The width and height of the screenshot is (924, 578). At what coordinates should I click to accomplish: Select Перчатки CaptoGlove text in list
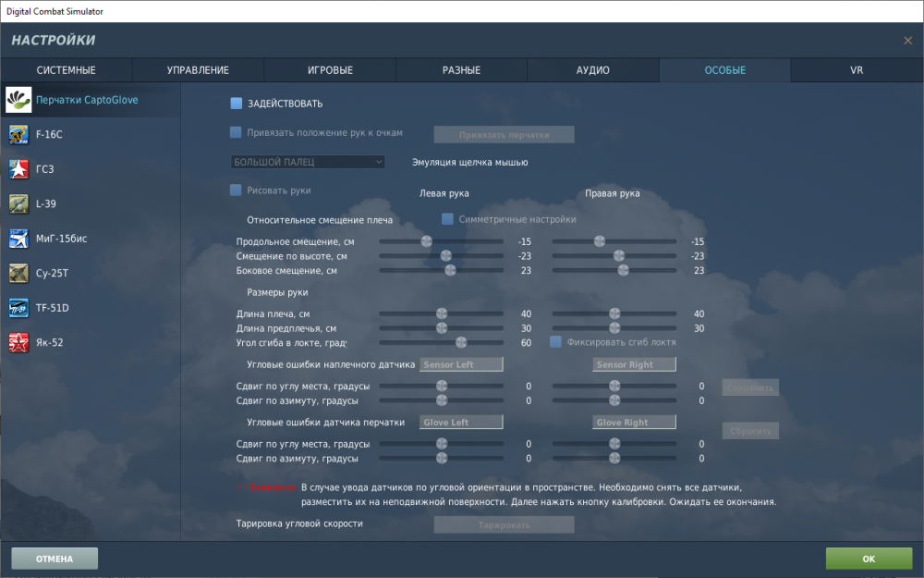click(x=87, y=100)
